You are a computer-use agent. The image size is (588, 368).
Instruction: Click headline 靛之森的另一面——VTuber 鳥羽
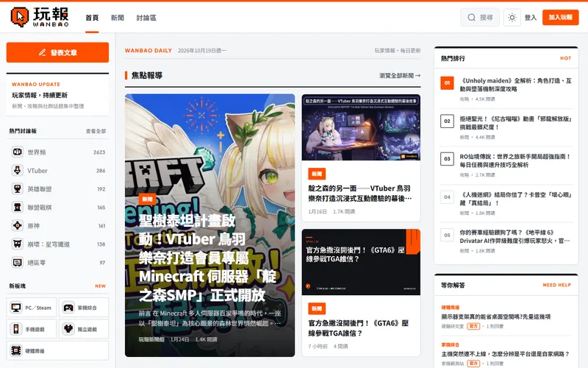point(359,193)
